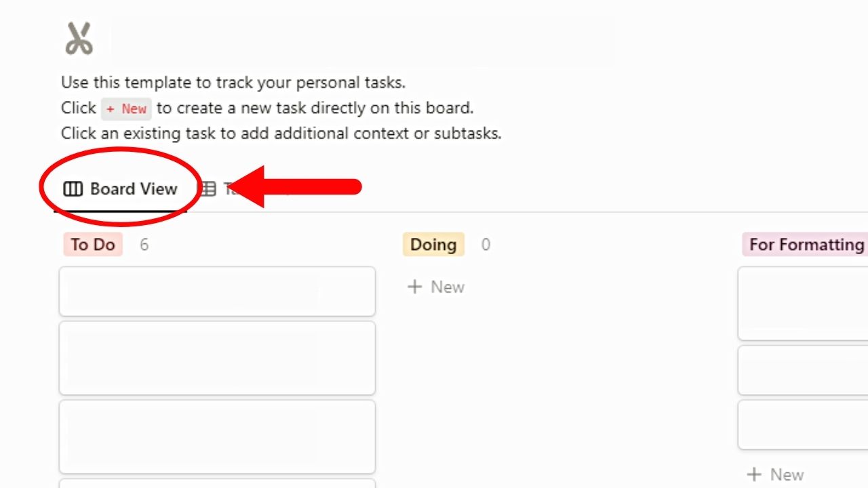Open the second To Do card

click(217, 358)
